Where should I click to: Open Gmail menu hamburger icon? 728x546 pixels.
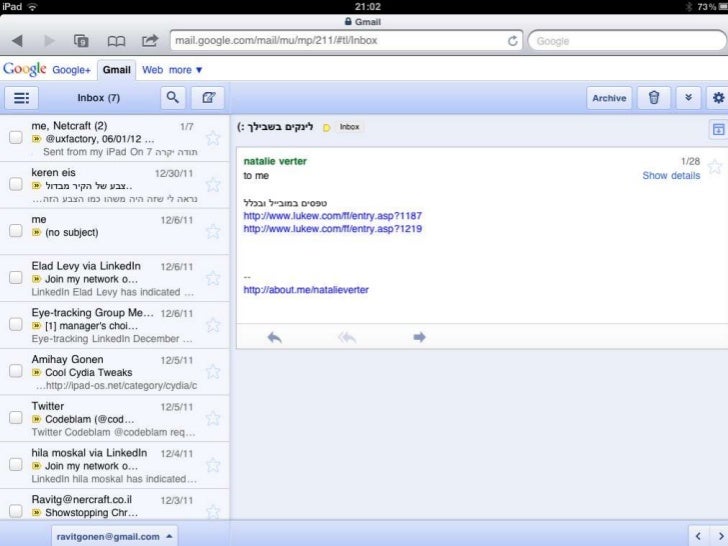[21, 98]
